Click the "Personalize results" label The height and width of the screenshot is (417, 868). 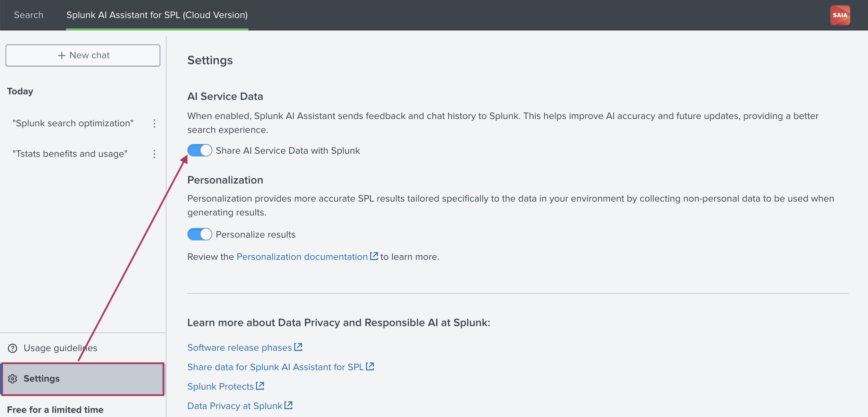tap(256, 235)
